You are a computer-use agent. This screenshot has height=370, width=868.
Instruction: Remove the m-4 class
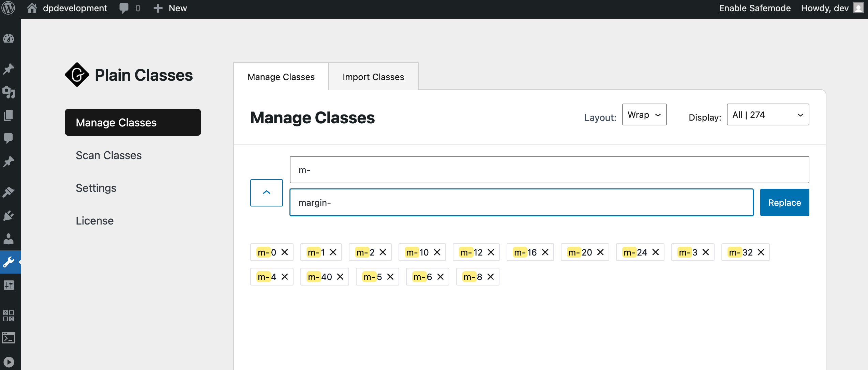coord(285,277)
